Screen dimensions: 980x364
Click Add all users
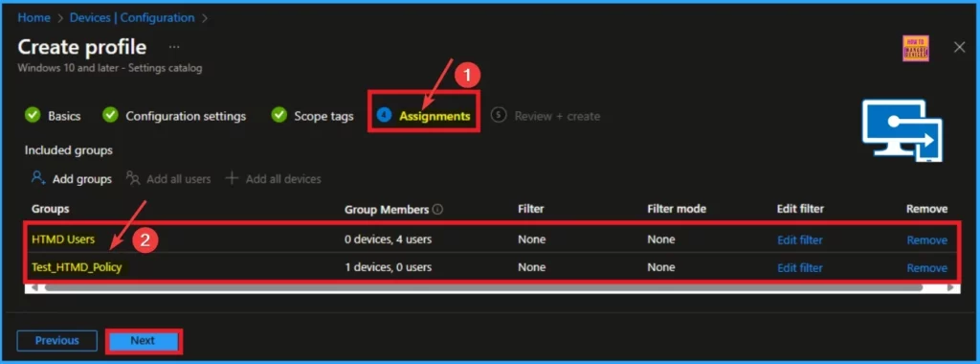pos(179,179)
